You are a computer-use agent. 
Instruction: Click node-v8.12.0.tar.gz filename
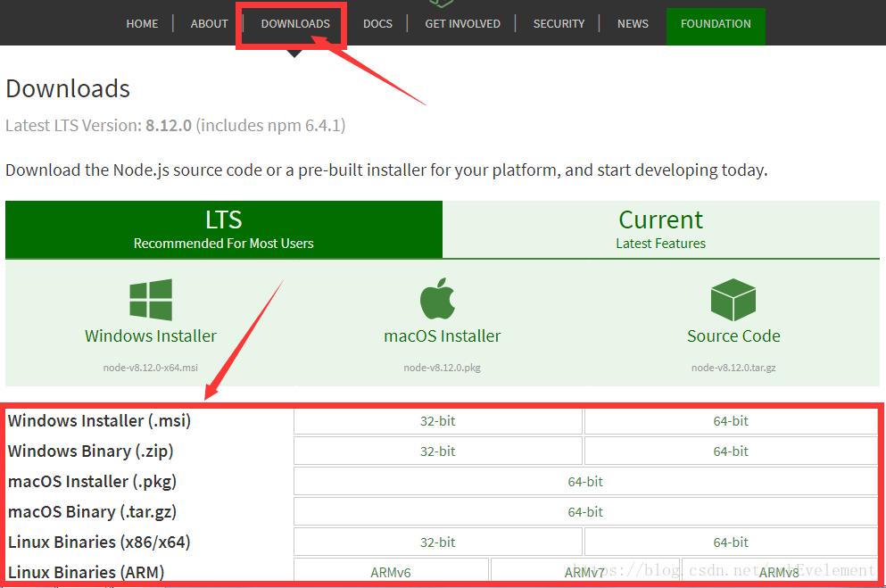tap(733, 368)
